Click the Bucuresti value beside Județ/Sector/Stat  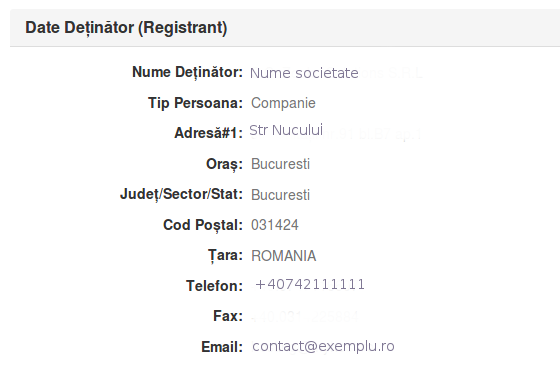click(x=280, y=195)
